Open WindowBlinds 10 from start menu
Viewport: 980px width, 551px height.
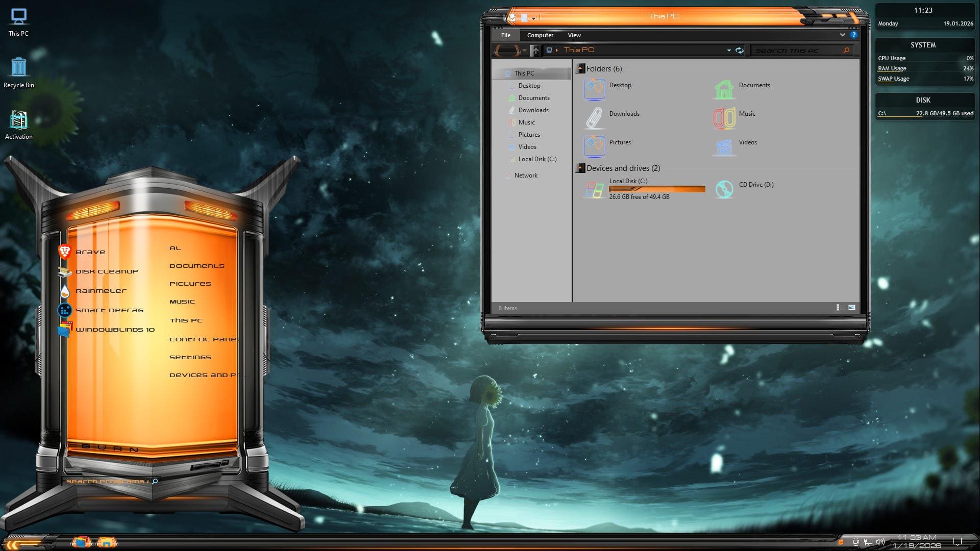(x=107, y=330)
